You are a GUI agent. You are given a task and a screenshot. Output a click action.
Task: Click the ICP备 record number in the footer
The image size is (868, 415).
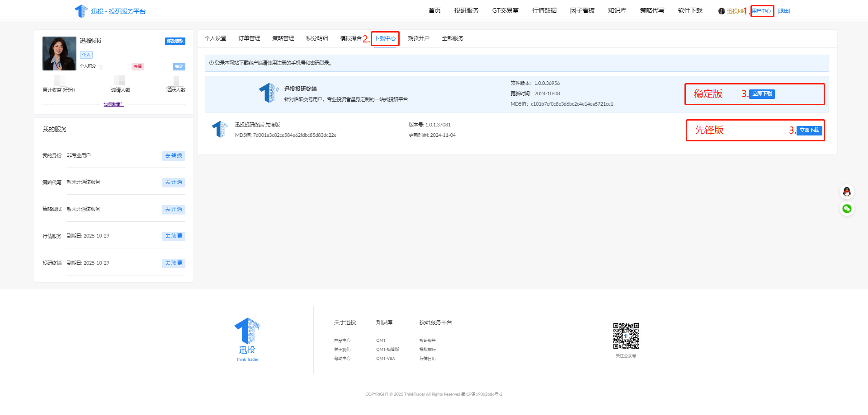pos(482,394)
